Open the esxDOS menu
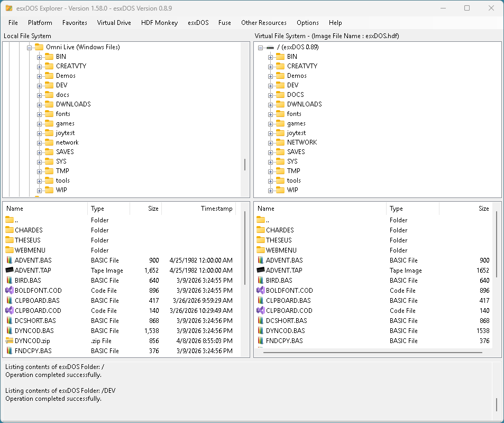 tap(198, 23)
